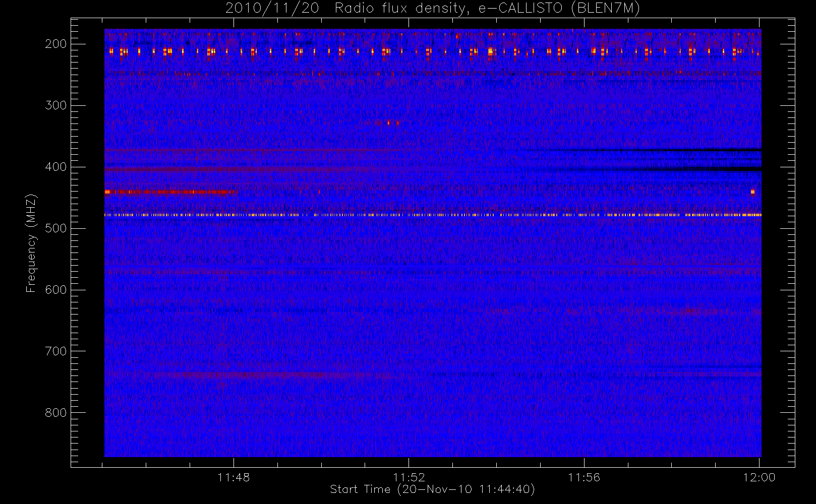Click the 800 frequency tick label
The height and width of the screenshot is (504, 816).
(56, 413)
